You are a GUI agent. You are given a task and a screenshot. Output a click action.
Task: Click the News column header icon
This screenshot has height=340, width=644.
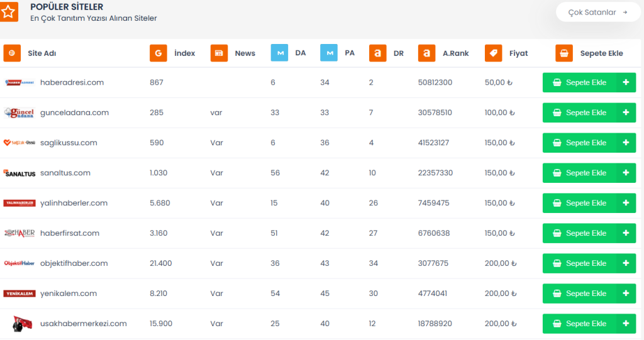pyautogui.click(x=219, y=53)
